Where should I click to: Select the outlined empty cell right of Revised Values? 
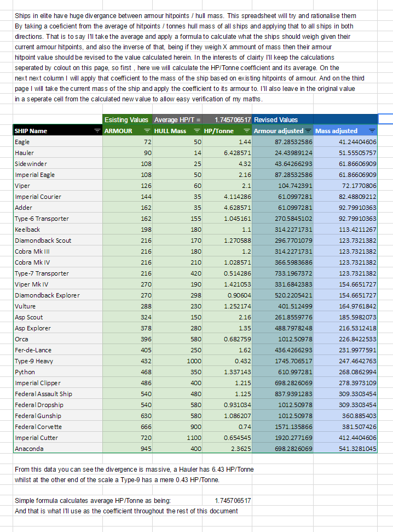385,119
